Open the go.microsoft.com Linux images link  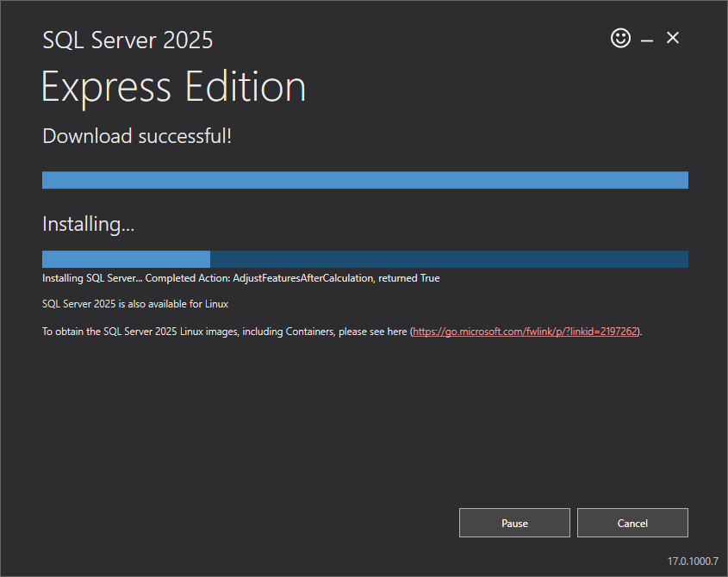click(x=525, y=331)
